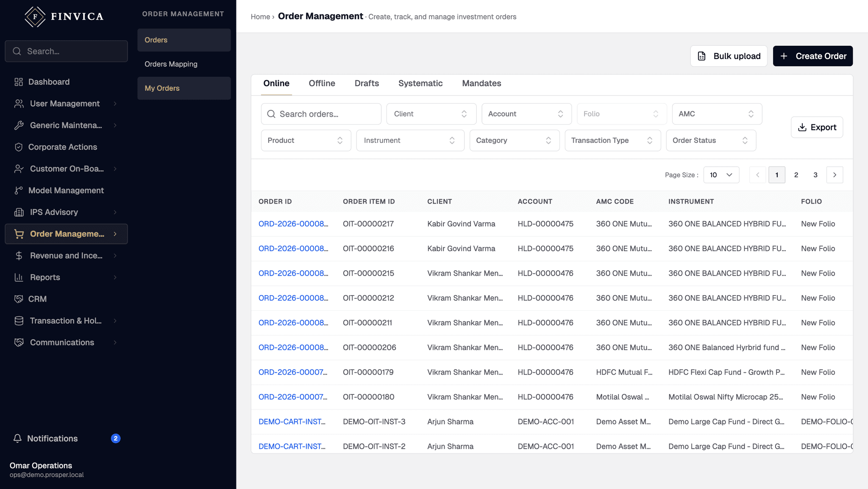
Task: Click the Finvica logo icon
Action: pyautogui.click(x=35, y=17)
